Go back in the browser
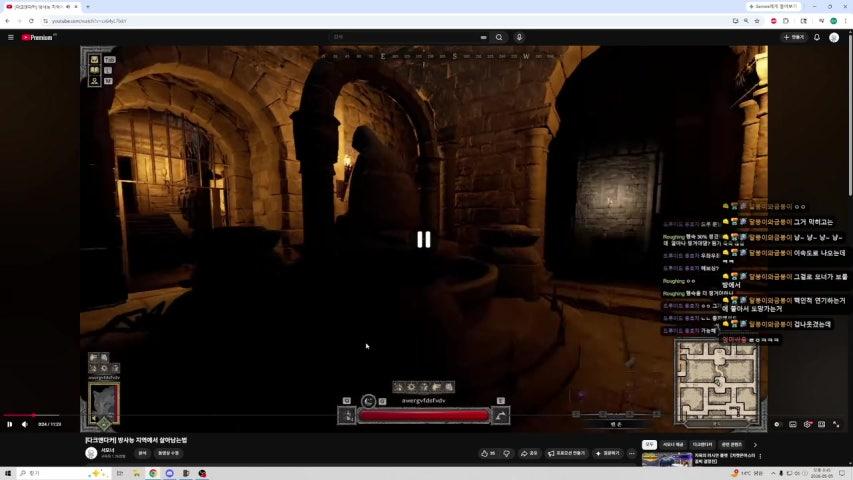The height and width of the screenshot is (480, 853). (x=8, y=21)
